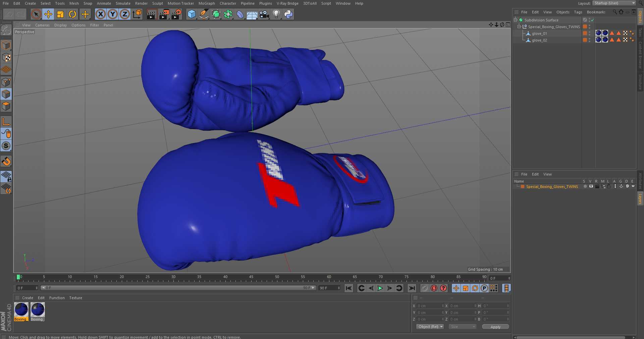Open the spline pen tool icon
This screenshot has height=339, width=644.
(x=204, y=14)
